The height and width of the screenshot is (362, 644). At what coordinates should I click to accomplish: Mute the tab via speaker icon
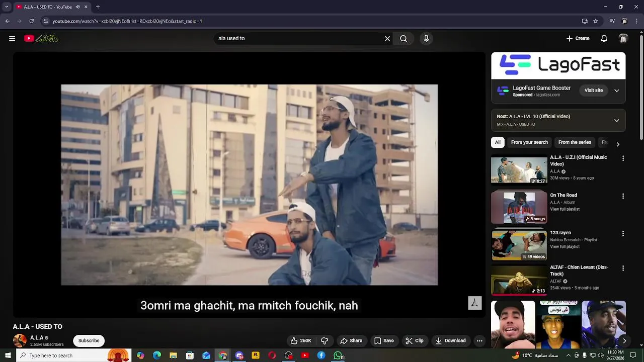coord(77,7)
